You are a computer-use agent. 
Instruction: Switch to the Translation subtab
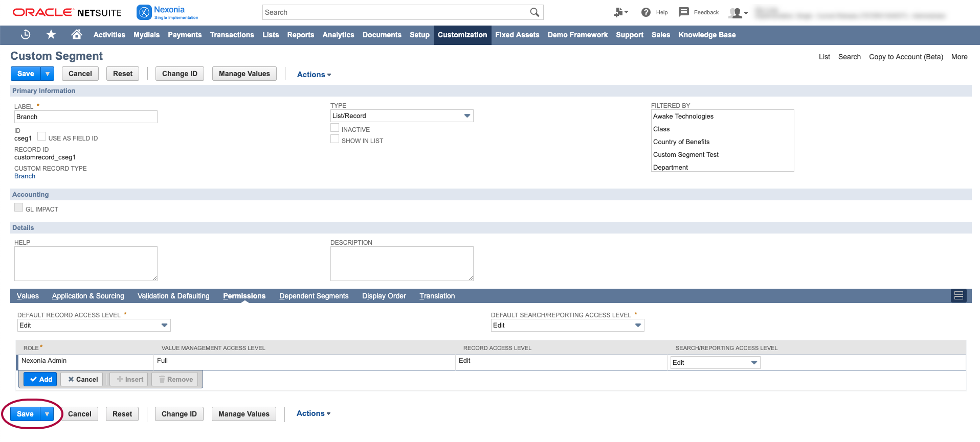pos(437,296)
